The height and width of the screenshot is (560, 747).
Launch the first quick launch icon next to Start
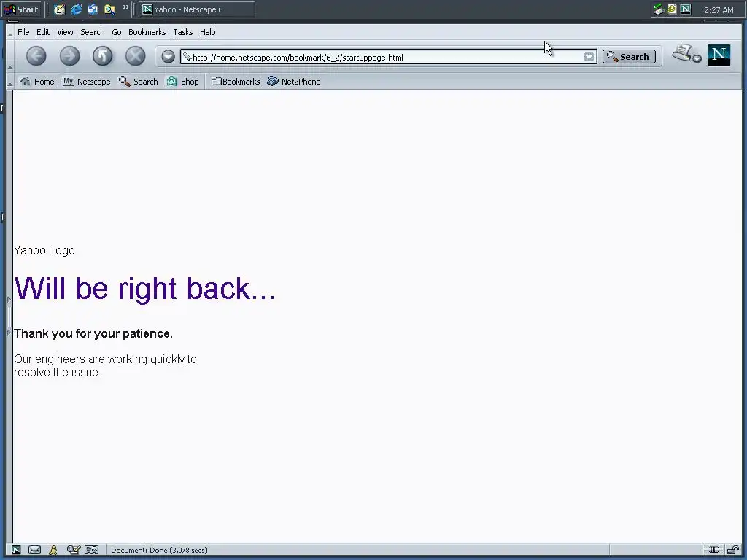tap(59, 9)
